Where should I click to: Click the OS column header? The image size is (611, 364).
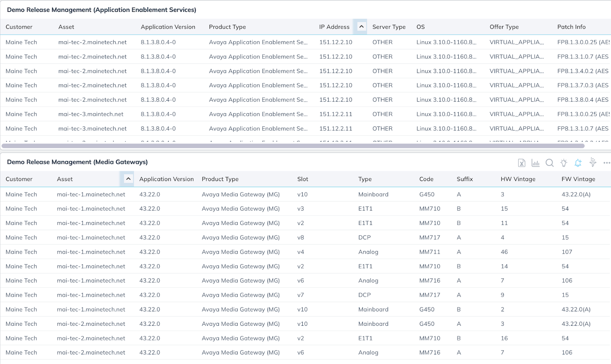(420, 27)
